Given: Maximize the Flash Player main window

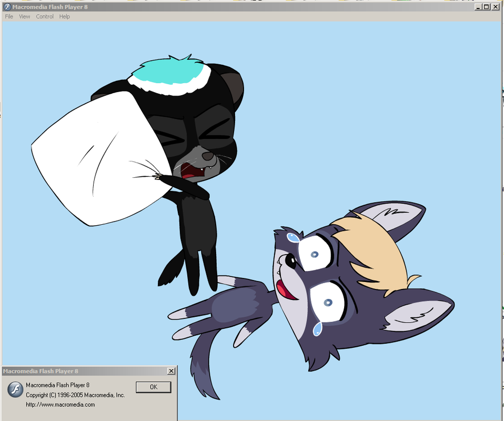Looking at the screenshot, I should [x=486, y=7].
